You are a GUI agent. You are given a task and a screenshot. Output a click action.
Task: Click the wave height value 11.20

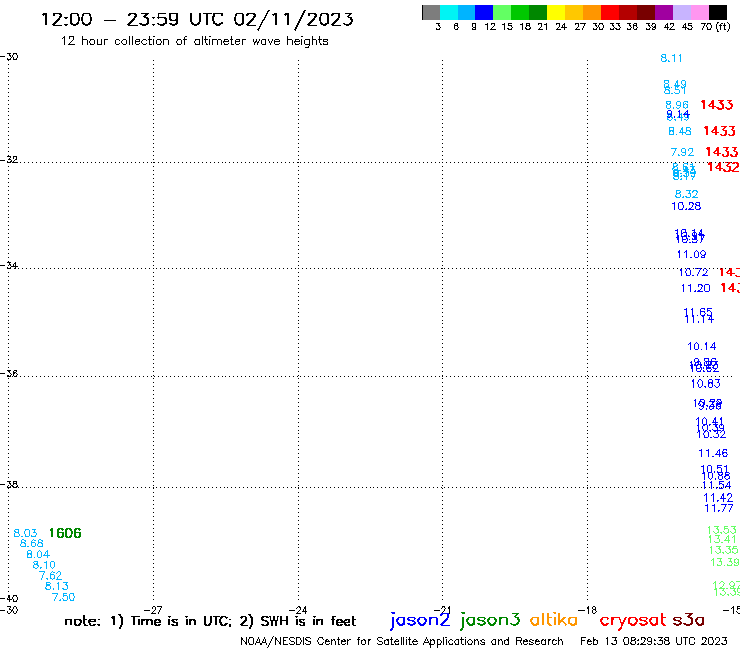[696, 288]
